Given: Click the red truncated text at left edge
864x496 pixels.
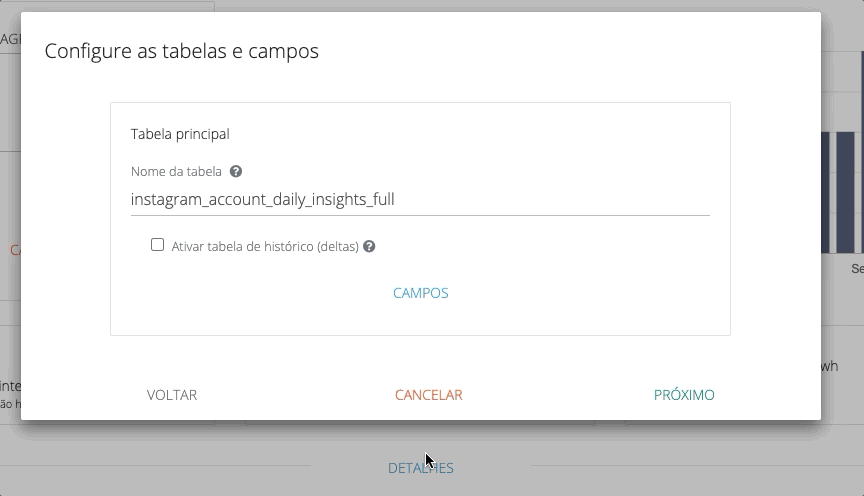Looking at the screenshot, I should pos(15,250).
